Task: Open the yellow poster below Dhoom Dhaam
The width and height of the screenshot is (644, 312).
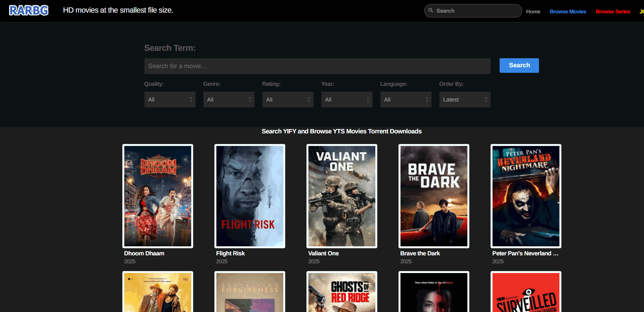Action: (158, 292)
